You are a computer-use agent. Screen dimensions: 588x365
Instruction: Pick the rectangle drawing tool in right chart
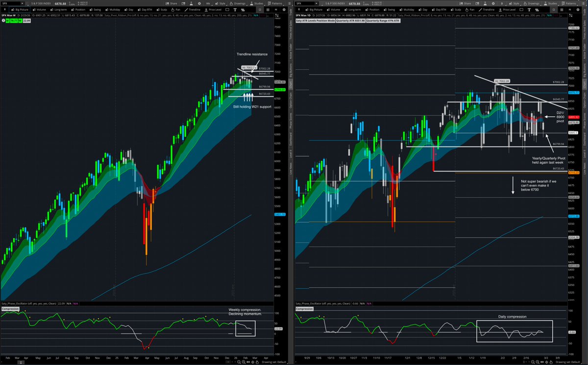coord(521,10)
